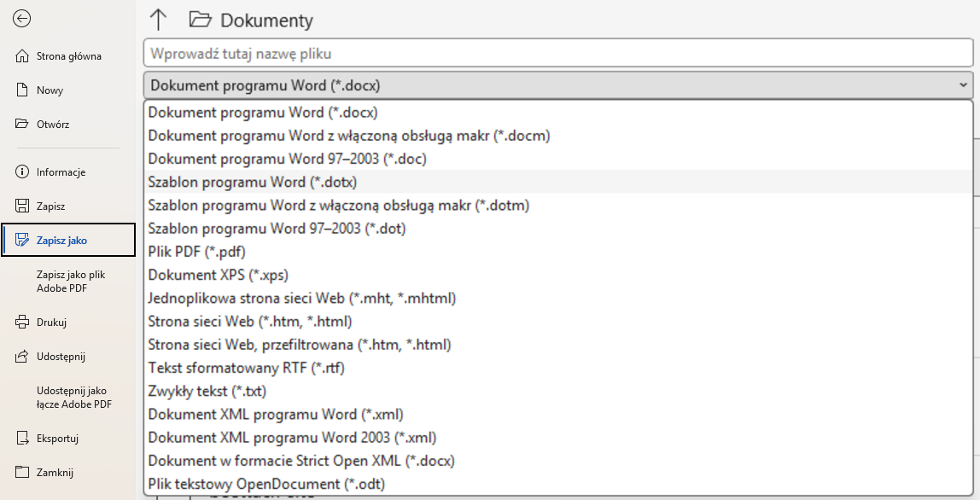This screenshot has width=980, height=500.
Task: Click Udostępnij jako łącze Adobe PDF
Action: coord(74,398)
